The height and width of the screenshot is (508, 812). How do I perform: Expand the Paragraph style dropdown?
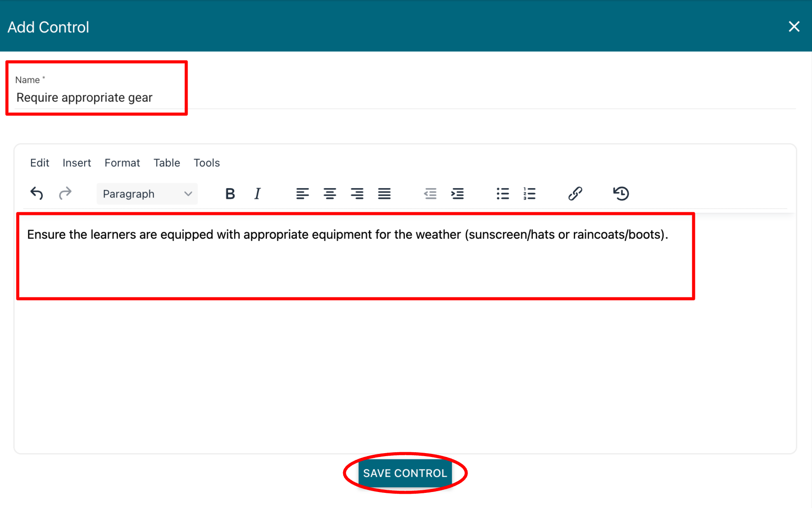tap(147, 194)
